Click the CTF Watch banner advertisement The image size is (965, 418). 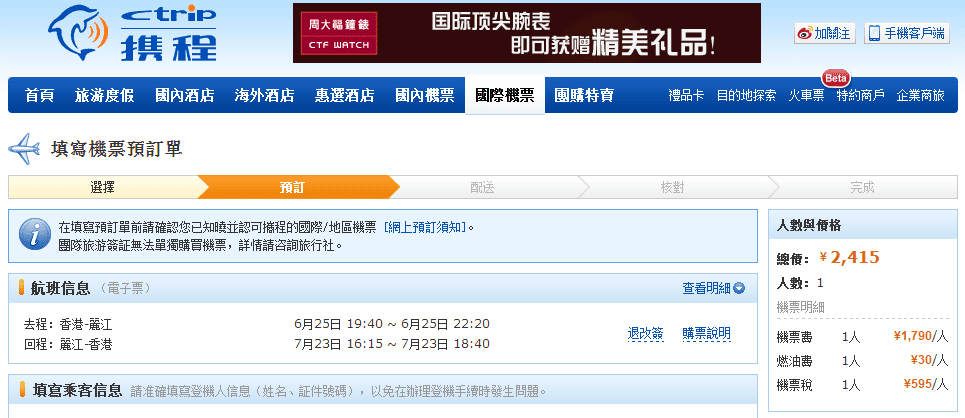point(526,33)
